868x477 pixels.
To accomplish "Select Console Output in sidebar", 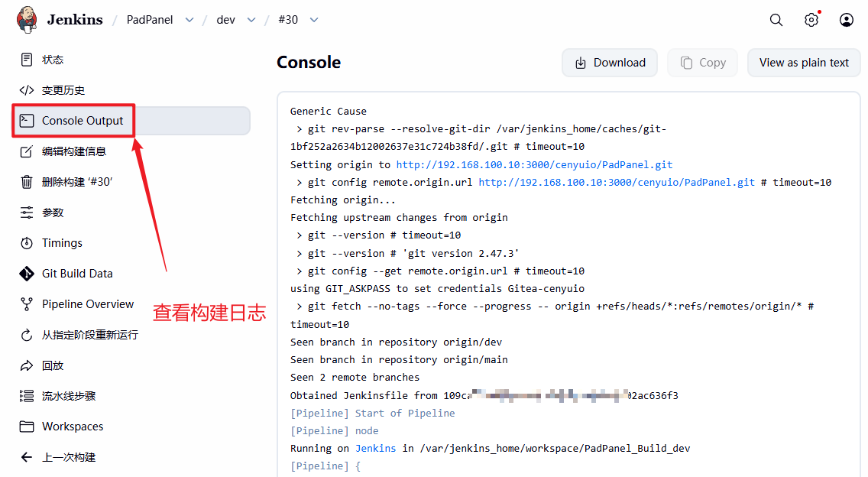I will [83, 121].
